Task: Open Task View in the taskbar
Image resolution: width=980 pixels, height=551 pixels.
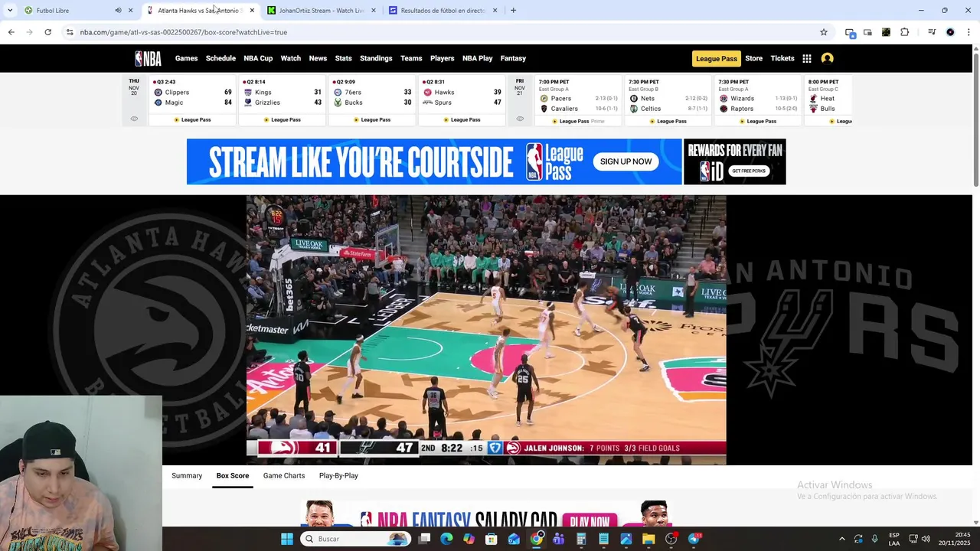Action: pos(424,539)
